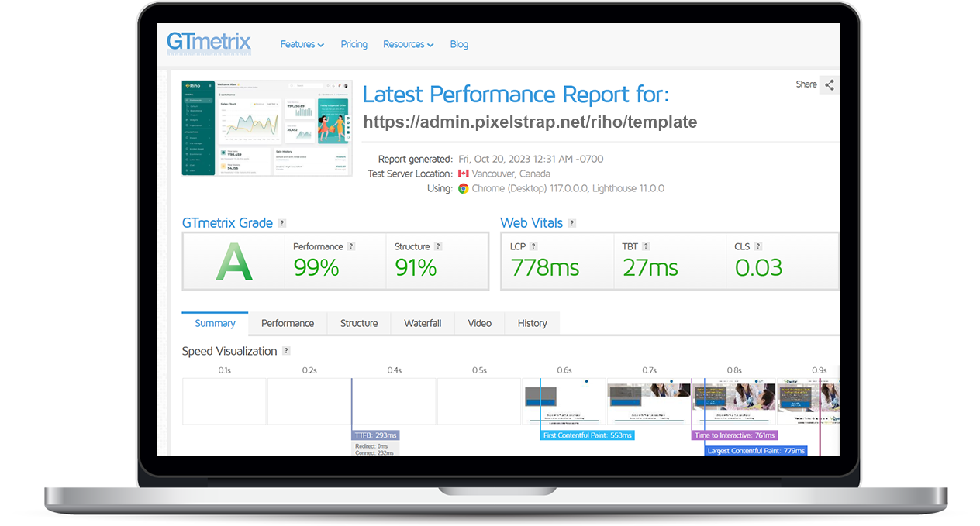Open the Resources dropdown menu
This screenshot has width=980, height=526.
tap(408, 45)
